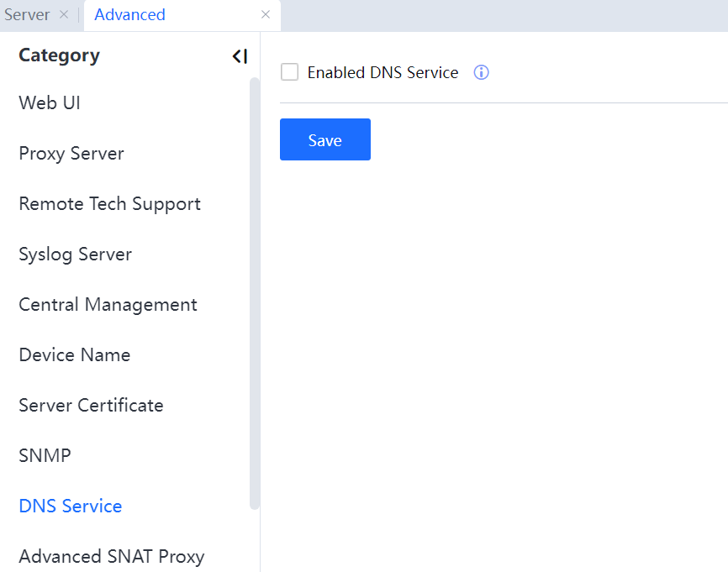
Task: Select SNMP from the category list
Action: click(45, 455)
